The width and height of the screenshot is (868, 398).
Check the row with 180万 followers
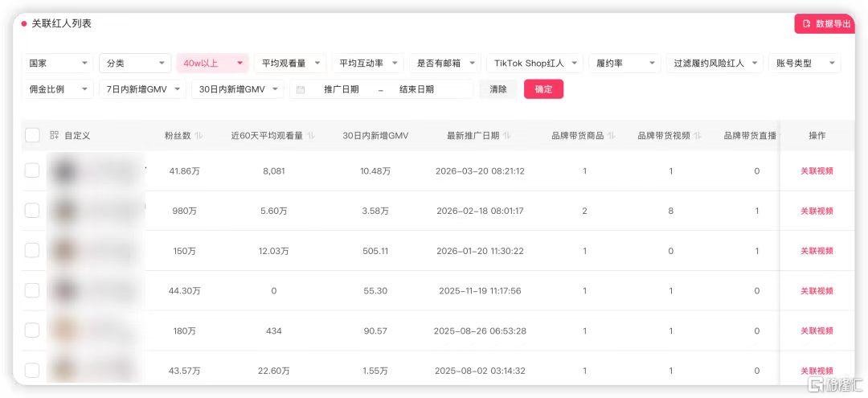pos(32,330)
